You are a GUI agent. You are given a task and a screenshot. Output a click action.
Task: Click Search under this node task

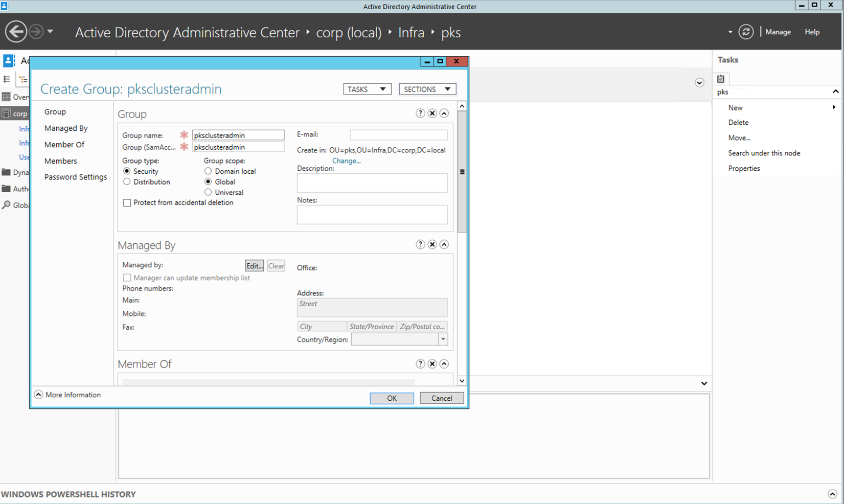pos(764,153)
